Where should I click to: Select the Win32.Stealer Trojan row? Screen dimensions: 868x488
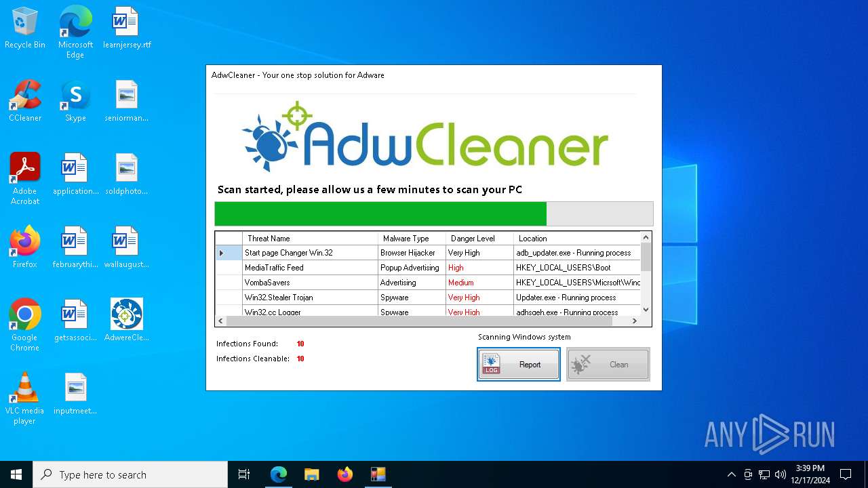pos(428,298)
